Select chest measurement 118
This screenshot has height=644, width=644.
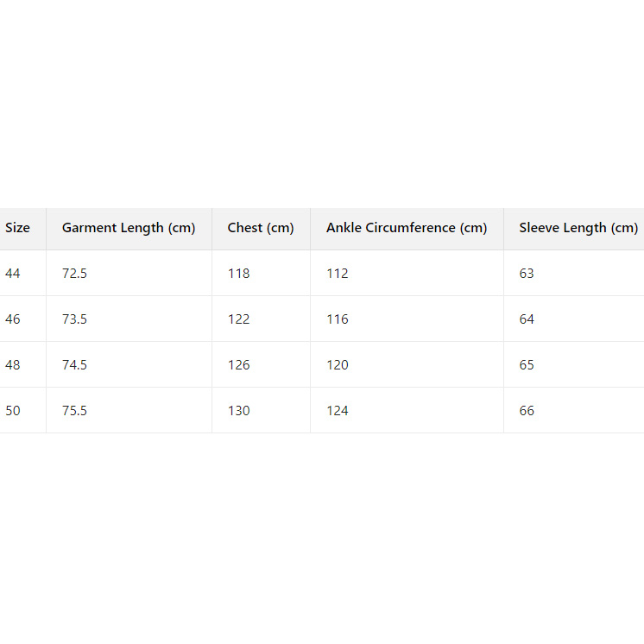coord(239,274)
